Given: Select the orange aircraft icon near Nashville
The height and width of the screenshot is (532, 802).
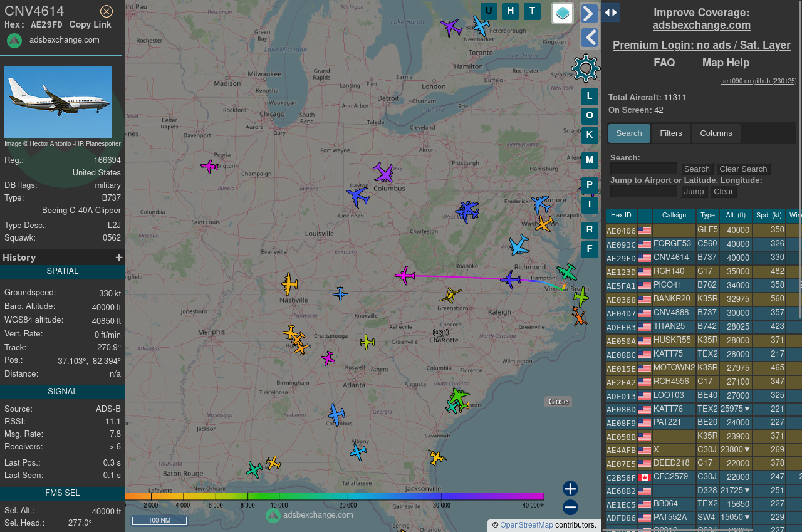Looking at the screenshot, I should click(289, 284).
